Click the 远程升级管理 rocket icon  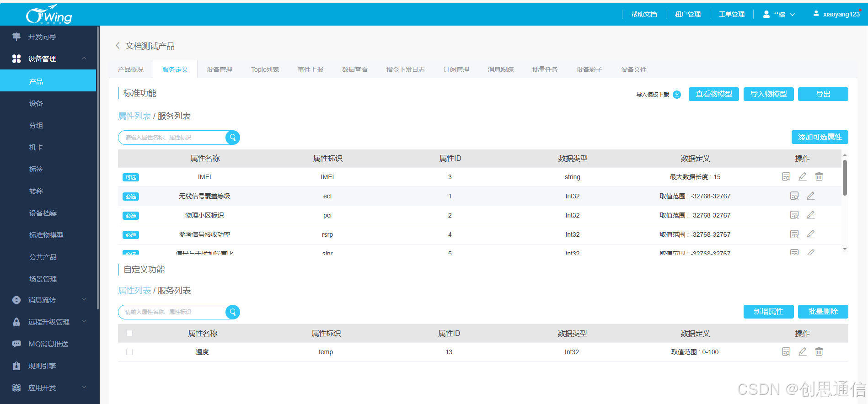click(x=16, y=322)
